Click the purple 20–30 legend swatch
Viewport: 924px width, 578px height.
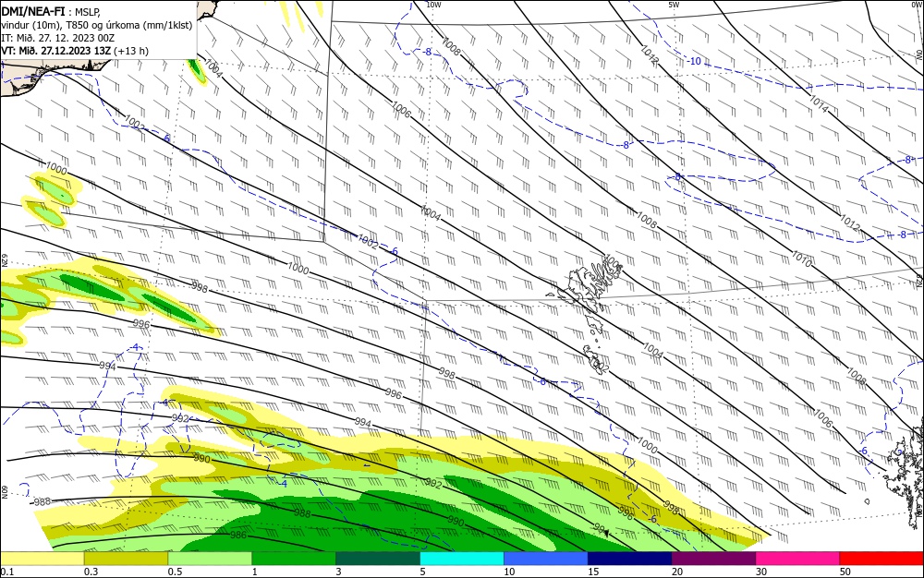pos(713,559)
